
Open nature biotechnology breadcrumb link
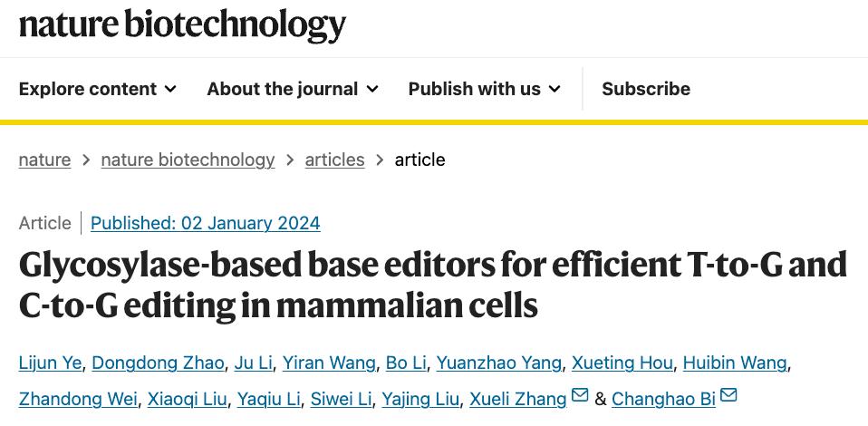(188, 160)
